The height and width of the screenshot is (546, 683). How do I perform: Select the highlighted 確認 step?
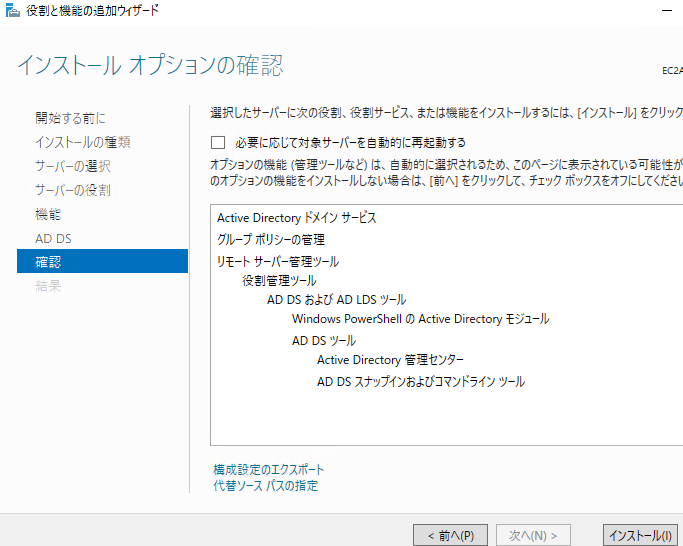(x=102, y=261)
